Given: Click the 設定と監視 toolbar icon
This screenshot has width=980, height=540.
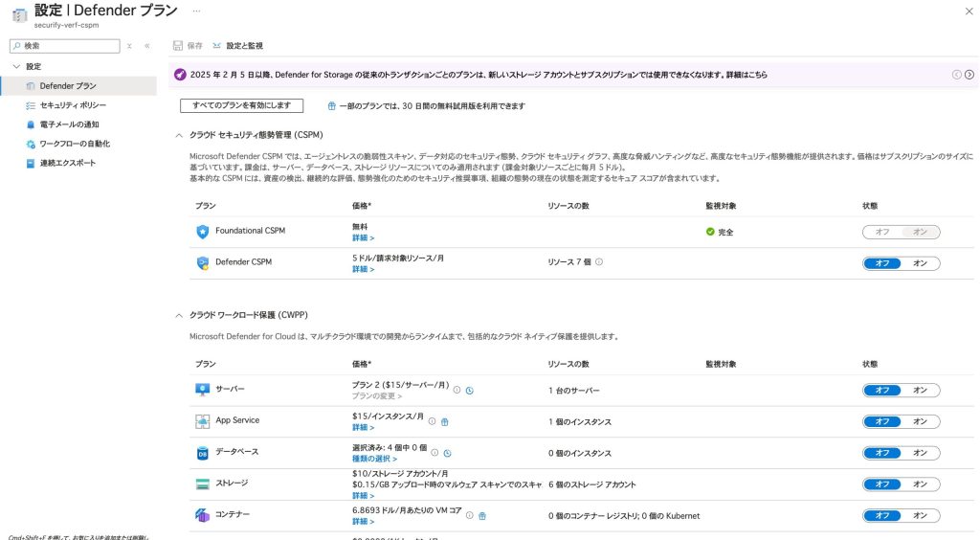Looking at the screenshot, I should pyautogui.click(x=217, y=46).
